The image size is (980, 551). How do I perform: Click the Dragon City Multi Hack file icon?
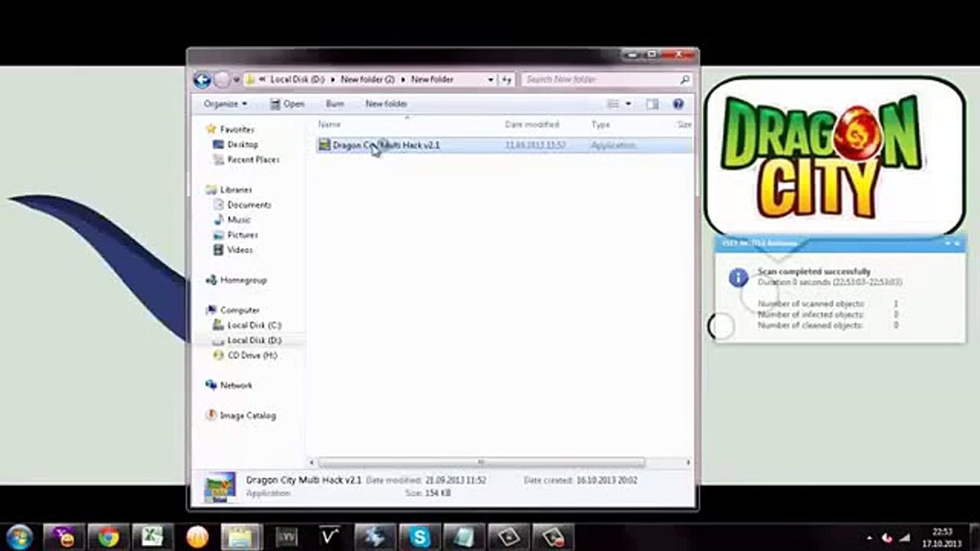(x=325, y=145)
